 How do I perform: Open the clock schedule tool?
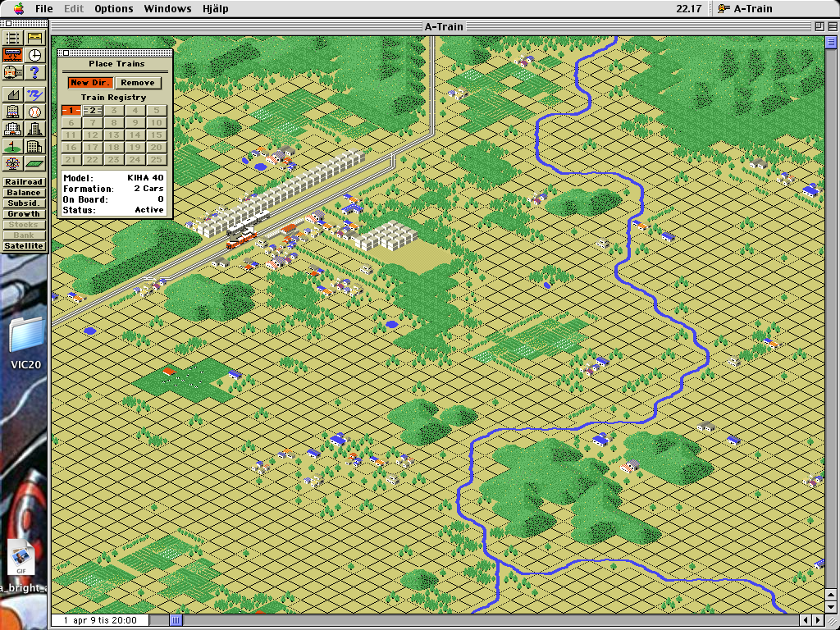(34, 56)
